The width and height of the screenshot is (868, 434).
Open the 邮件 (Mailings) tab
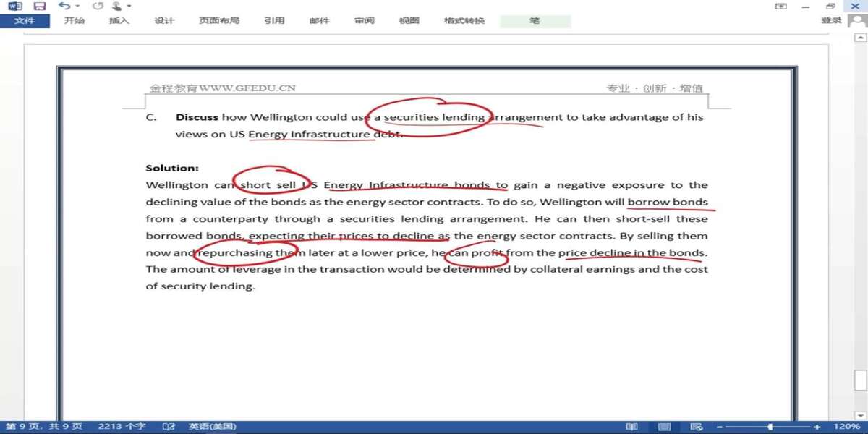coord(319,21)
